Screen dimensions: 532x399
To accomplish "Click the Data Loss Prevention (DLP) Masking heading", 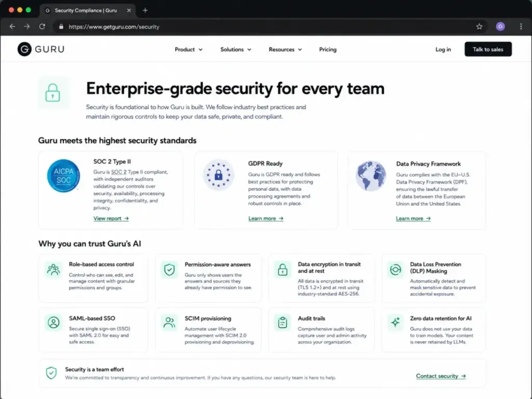I will (x=435, y=268).
